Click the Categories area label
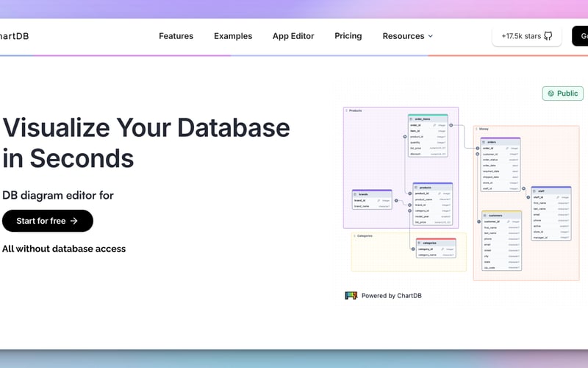 365,236
